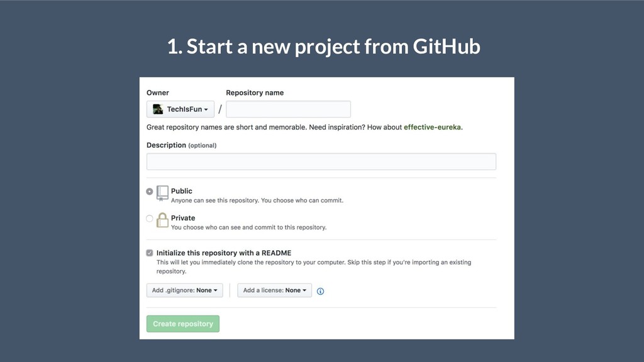Screen dimensions: 644x362
Task: Uncheck Initialize this repository with a README
Action: tap(150, 253)
